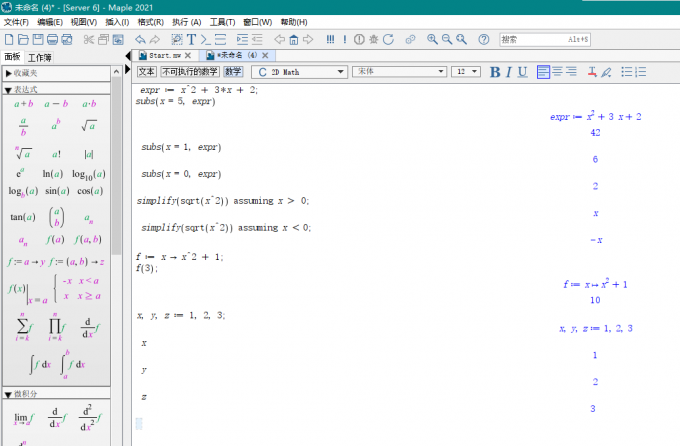
Task: Copy selection using the copy icon
Action: coord(103,39)
